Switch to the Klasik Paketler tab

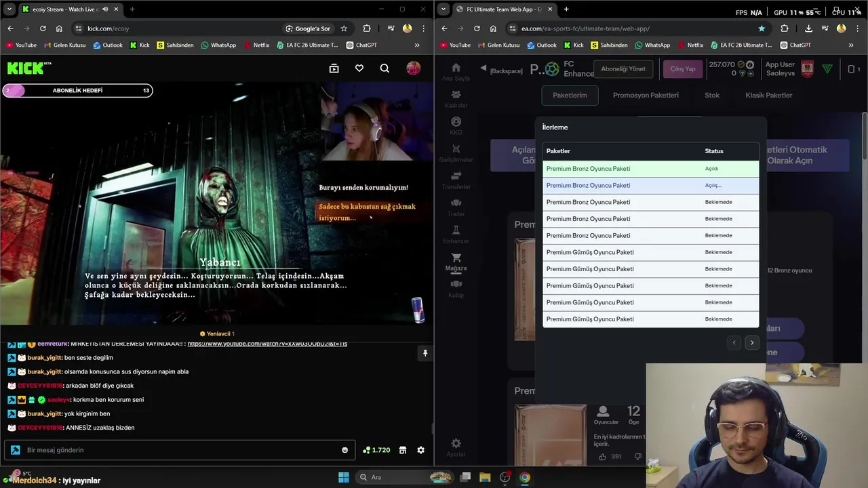[x=769, y=96]
